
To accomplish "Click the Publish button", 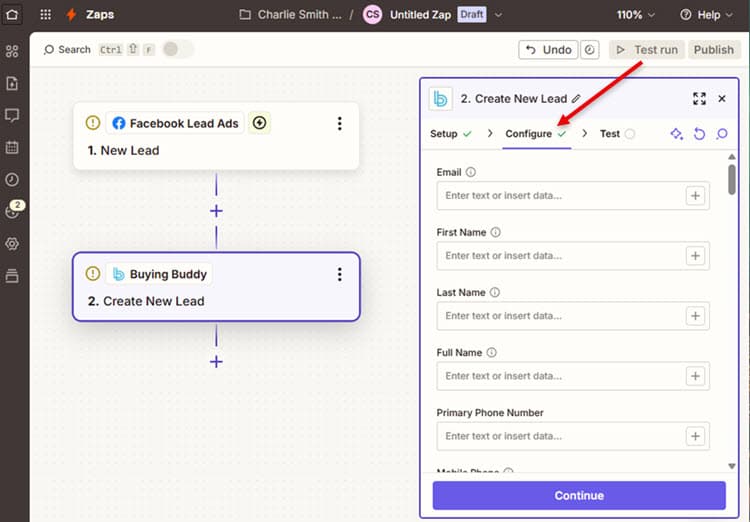I will tap(714, 50).
